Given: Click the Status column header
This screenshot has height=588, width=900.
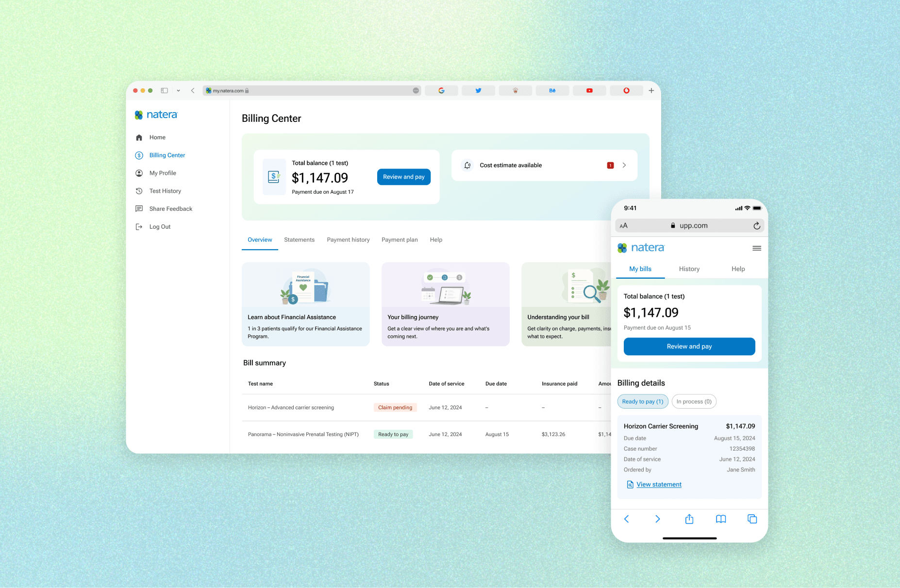Looking at the screenshot, I should tap(382, 384).
